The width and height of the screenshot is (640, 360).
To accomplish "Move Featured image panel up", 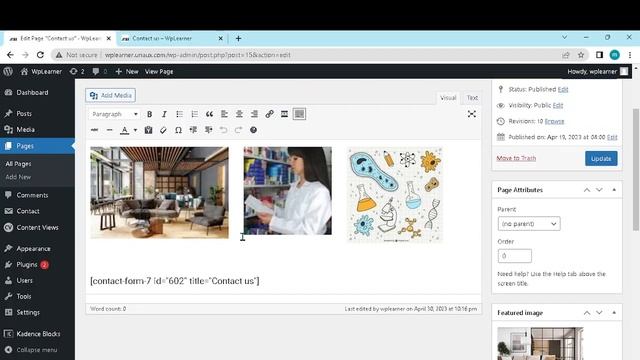I will 587,313.
